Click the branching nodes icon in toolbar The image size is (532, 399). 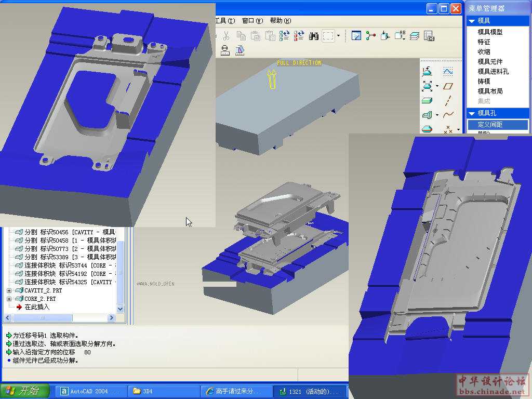(370, 36)
